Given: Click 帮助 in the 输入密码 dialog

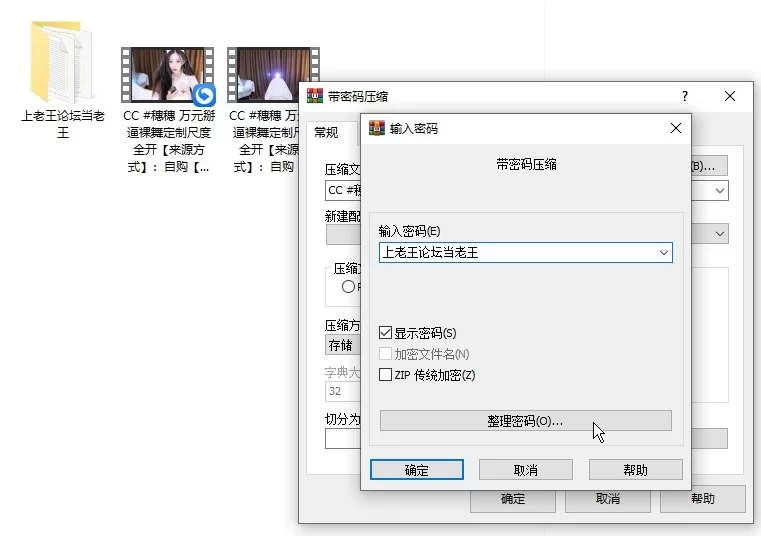Looking at the screenshot, I should pyautogui.click(x=635, y=469).
